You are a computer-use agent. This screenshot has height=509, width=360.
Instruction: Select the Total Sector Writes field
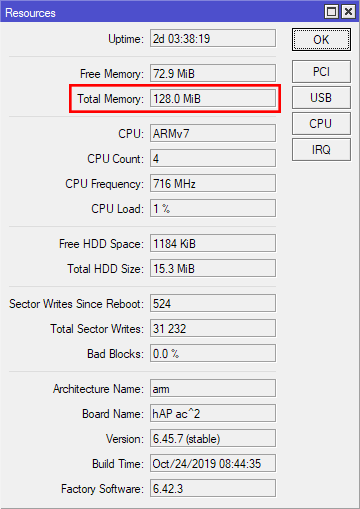tap(213, 328)
